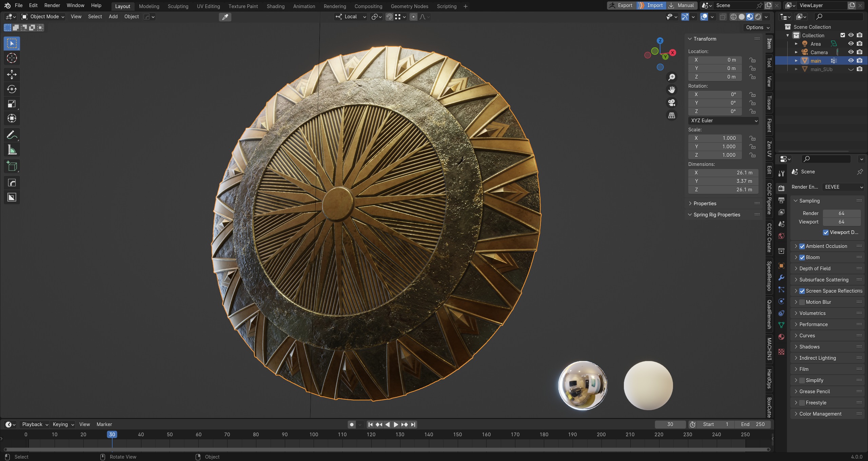Activate the 3D Cursor tool
The image size is (868, 461).
[12, 58]
